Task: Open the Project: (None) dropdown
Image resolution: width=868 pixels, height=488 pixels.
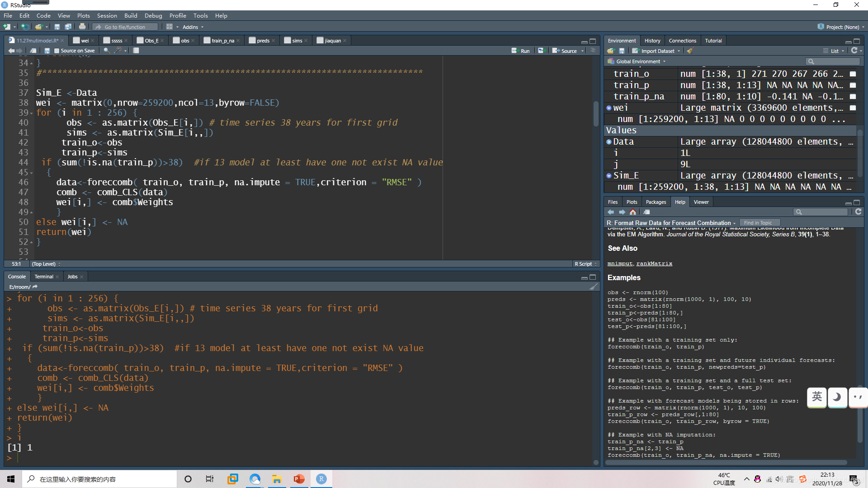Action: [841, 27]
